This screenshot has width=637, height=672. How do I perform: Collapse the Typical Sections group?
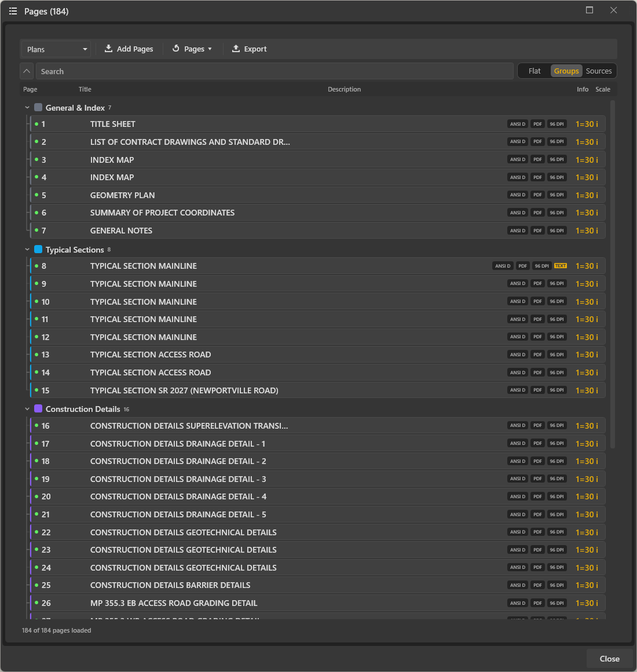[x=27, y=250]
